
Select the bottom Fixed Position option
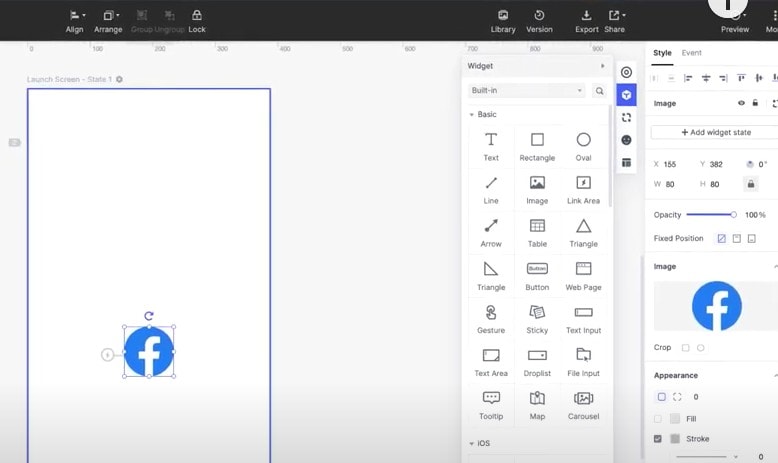pos(752,239)
